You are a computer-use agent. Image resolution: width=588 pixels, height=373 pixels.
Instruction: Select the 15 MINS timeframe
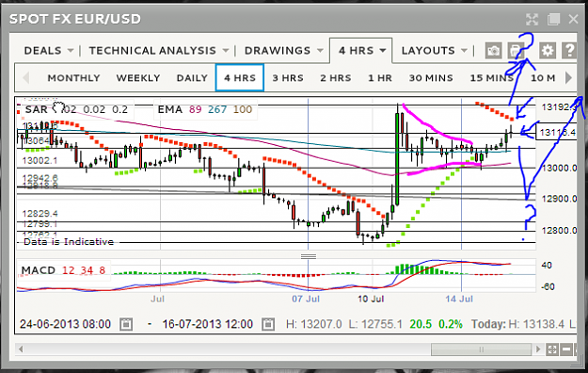tap(492, 78)
